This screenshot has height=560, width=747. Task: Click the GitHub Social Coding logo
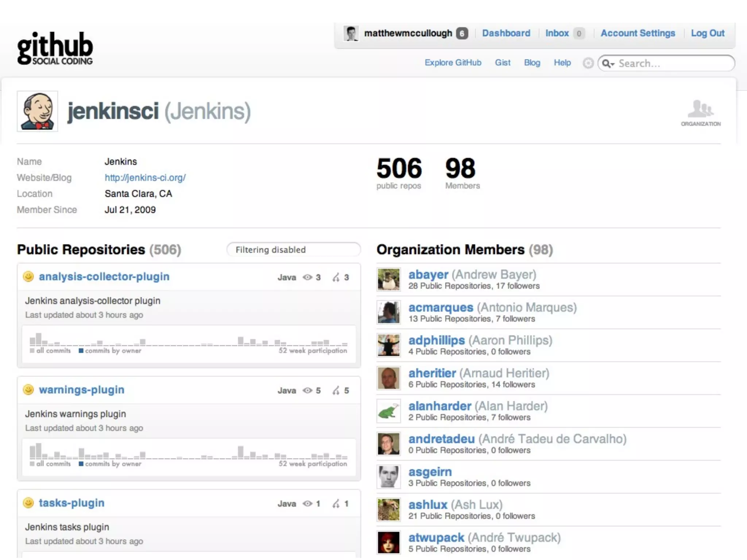pos(55,48)
